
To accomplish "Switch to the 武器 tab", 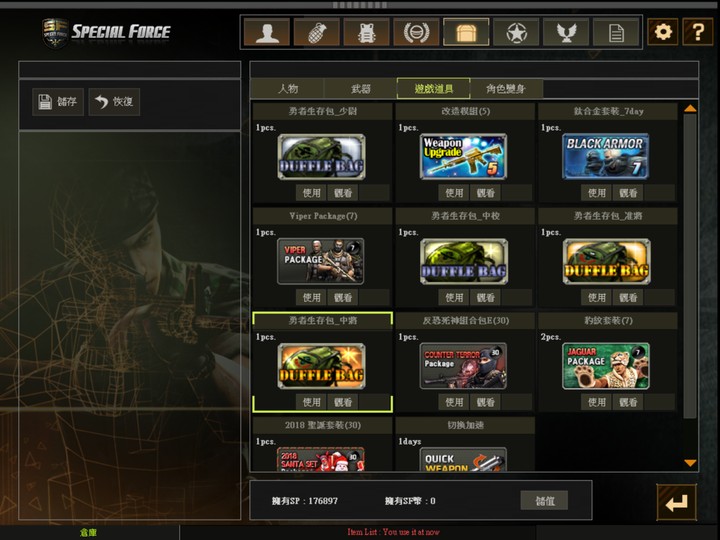I will (361, 89).
